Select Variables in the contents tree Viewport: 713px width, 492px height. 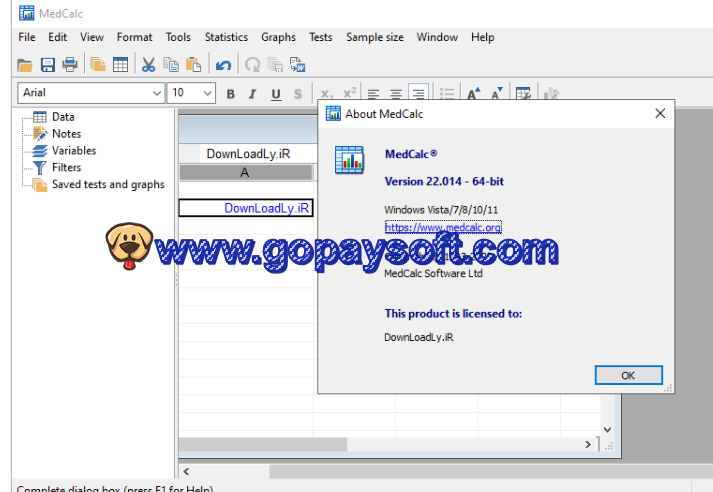tap(74, 151)
